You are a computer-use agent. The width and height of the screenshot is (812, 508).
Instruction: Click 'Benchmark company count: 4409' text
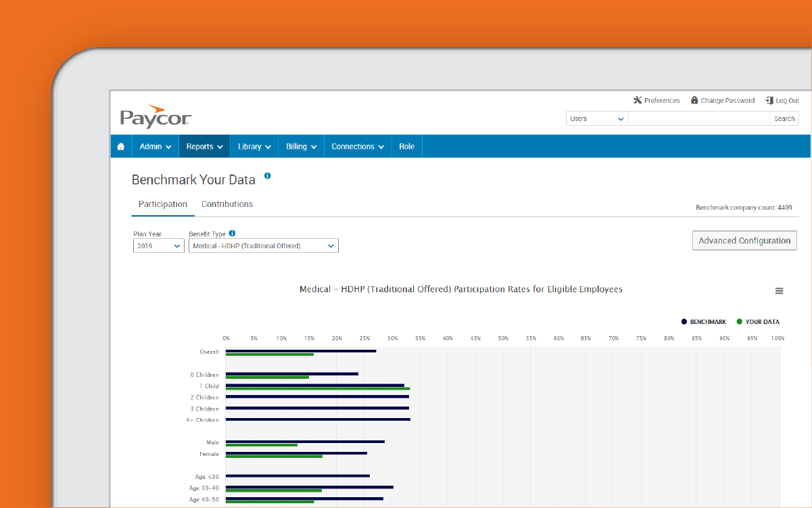tap(744, 208)
